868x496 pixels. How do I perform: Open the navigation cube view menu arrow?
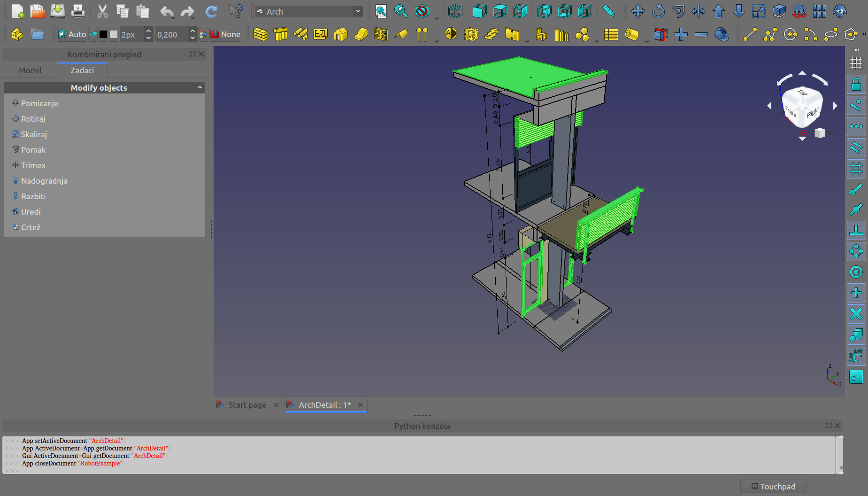tap(830, 133)
